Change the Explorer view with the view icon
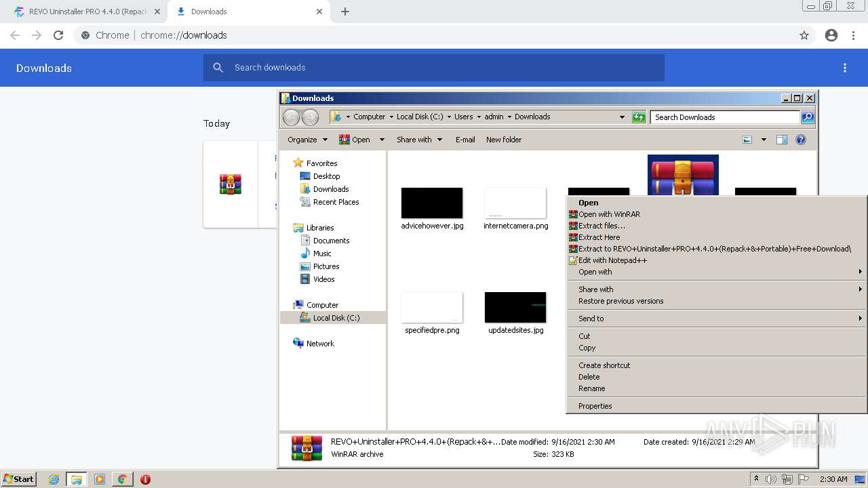This screenshot has height=488, width=868. coord(747,140)
